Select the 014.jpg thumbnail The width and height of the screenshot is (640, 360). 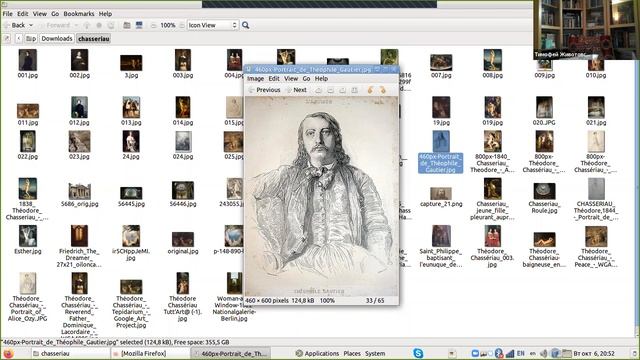(183, 107)
